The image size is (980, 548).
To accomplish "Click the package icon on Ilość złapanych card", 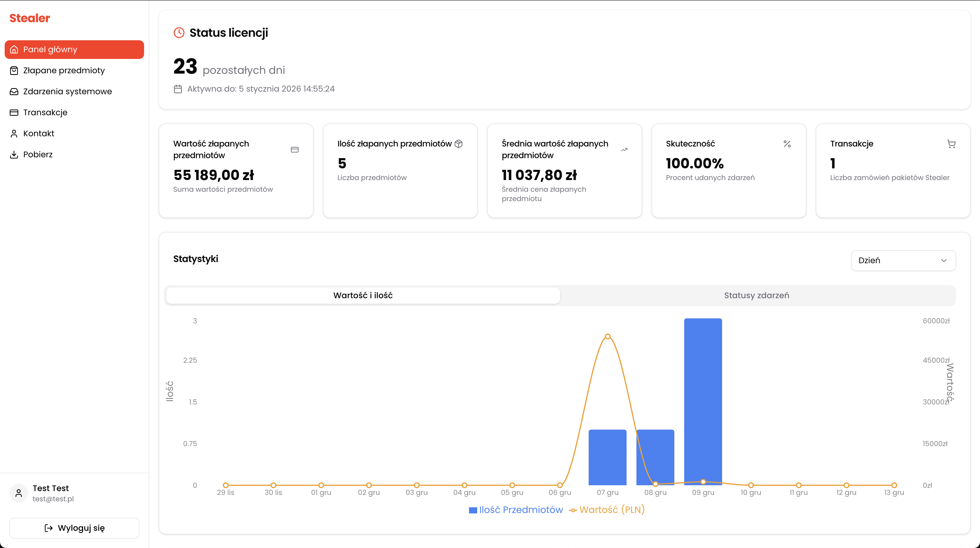I will (x=459, y=144).
